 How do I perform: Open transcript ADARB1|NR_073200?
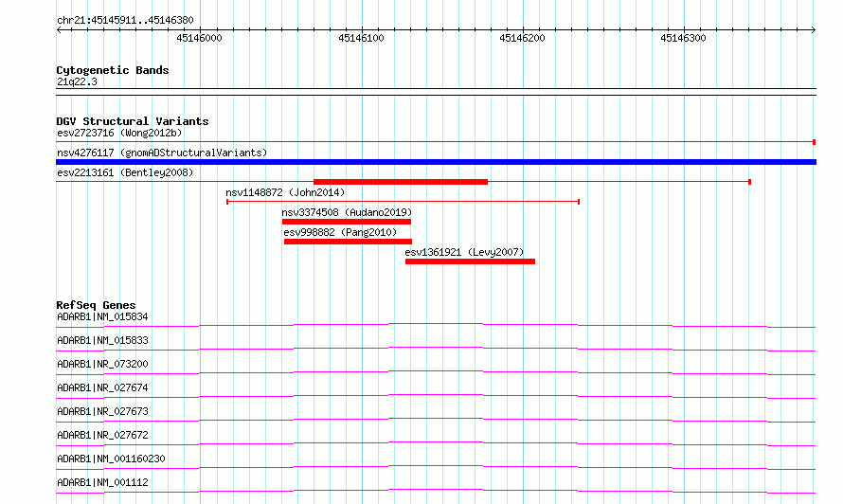[102, 364]
